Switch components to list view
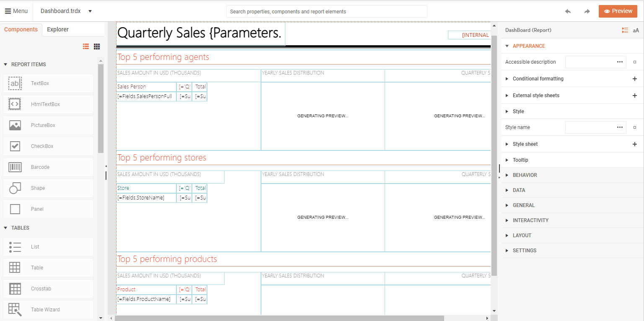Screen dimensions: 644x321 click(86, 47)
